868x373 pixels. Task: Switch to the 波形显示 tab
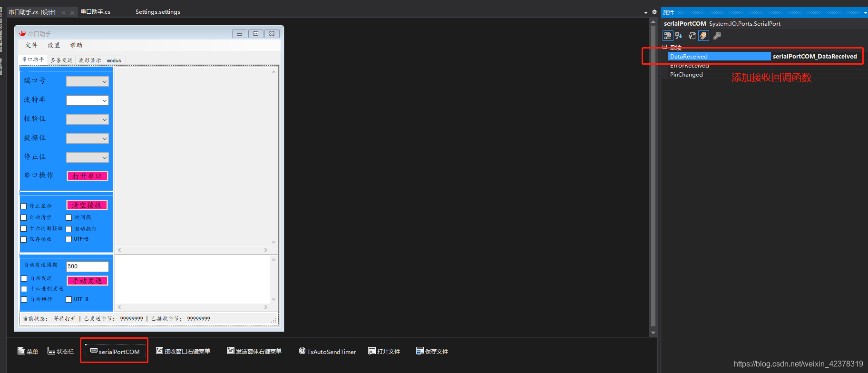tap(90, 60)
